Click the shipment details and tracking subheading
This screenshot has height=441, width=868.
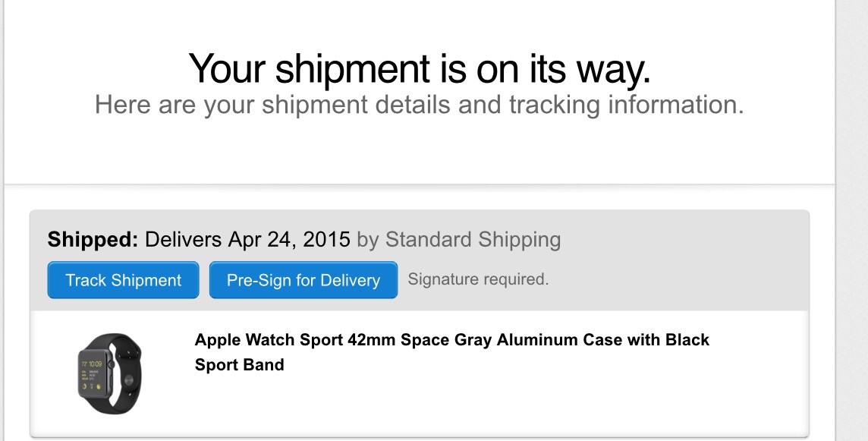(x=419, y=105)
